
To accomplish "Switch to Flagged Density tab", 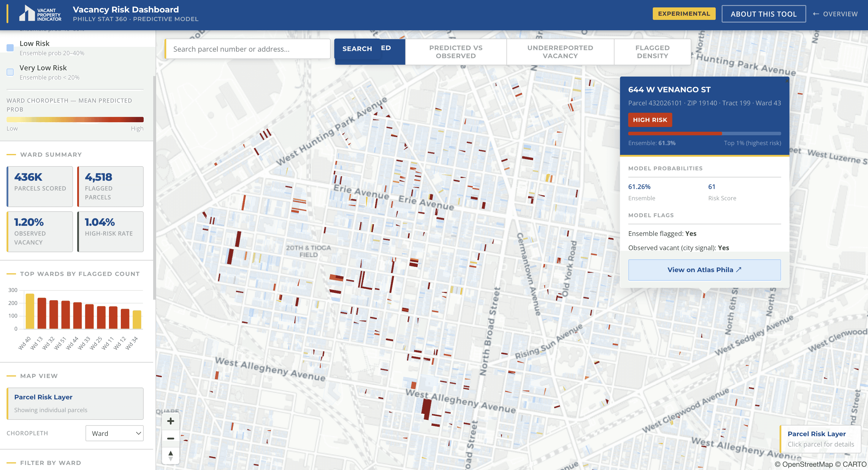I will click(652, 52).
